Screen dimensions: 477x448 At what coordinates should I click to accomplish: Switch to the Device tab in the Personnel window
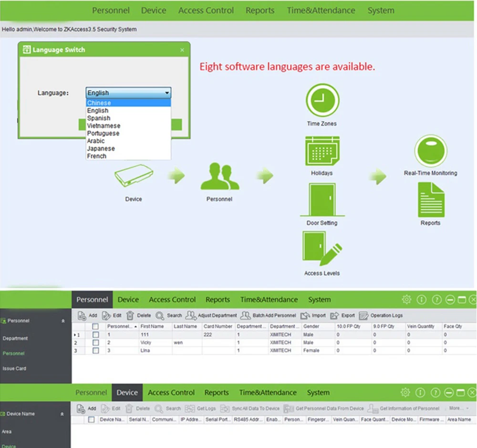(x=128, y=300)
